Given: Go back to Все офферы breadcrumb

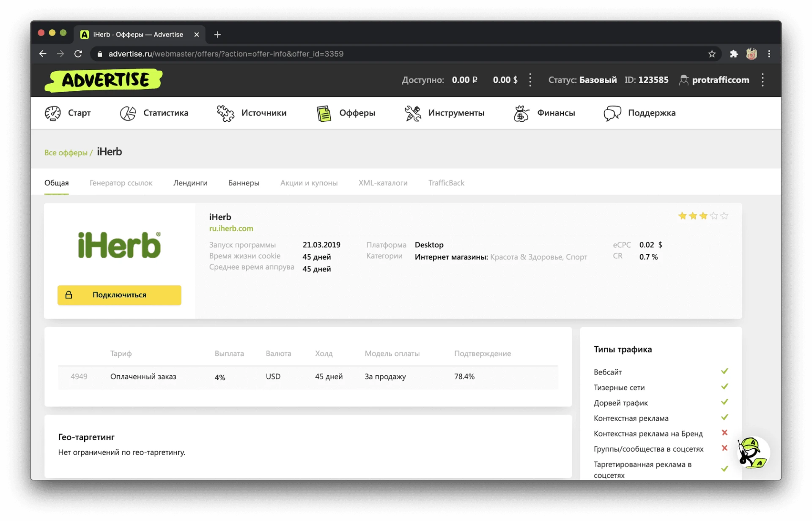Looking at the screenshot, I should click(x=66, y=153).
